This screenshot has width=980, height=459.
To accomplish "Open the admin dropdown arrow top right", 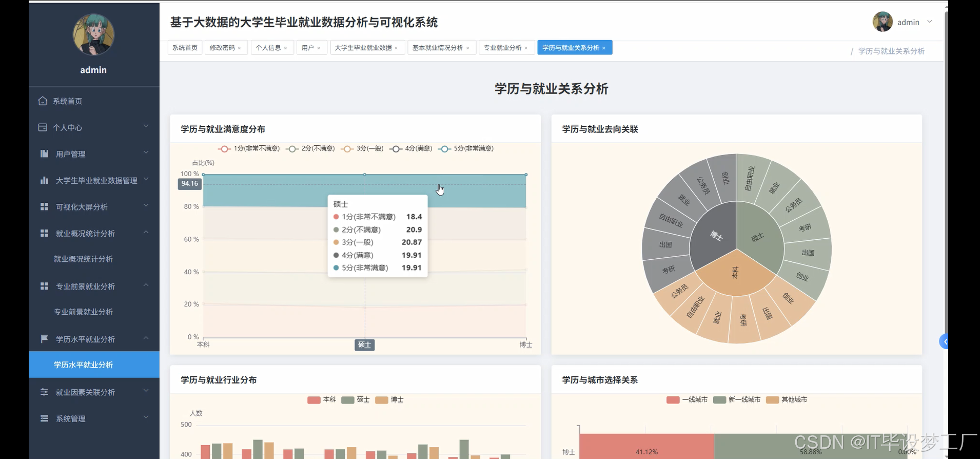I will [x=930, y=22].
